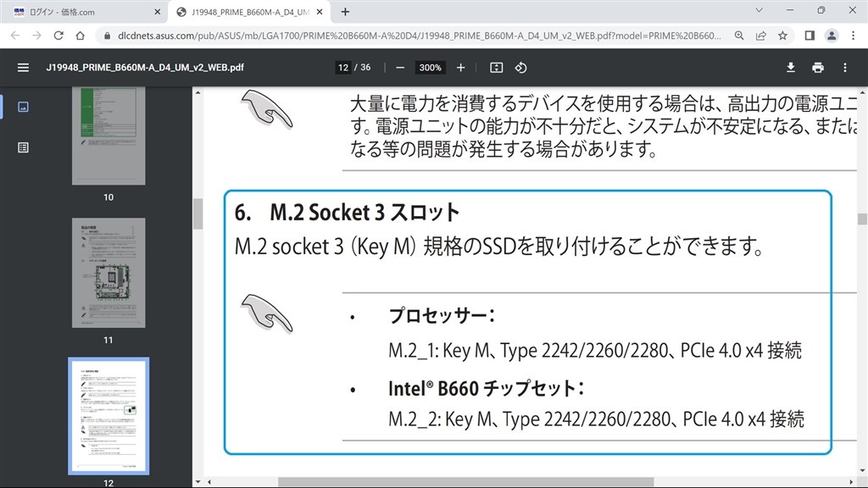
Task: Select the J19948_PRIME_B660M-A_D4_UM tab
Action: coord(249,12)
